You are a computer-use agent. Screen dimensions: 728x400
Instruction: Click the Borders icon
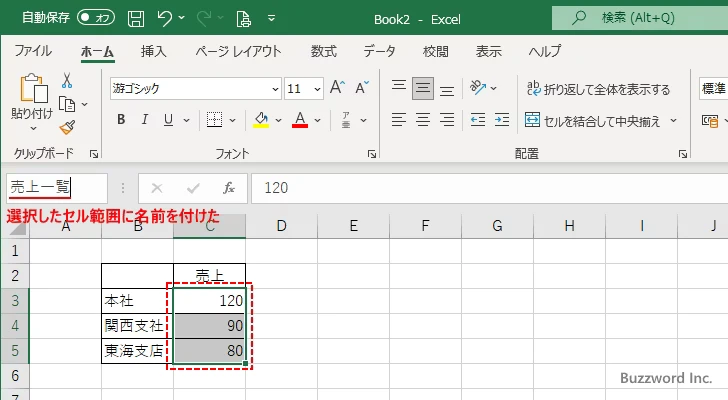214,120
